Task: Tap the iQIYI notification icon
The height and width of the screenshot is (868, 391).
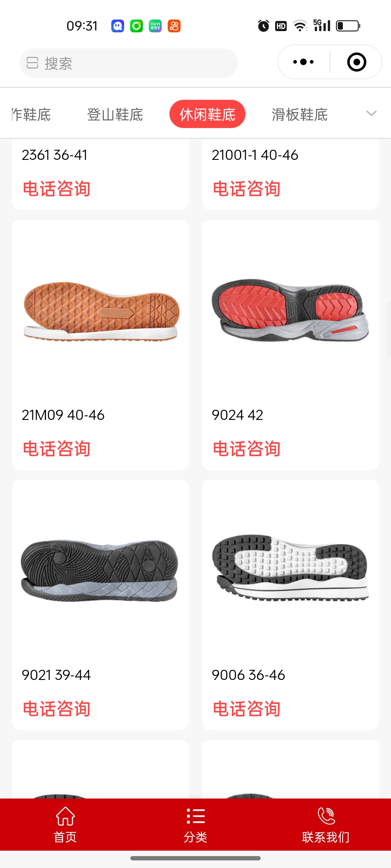Action: (x=155, y=26)
